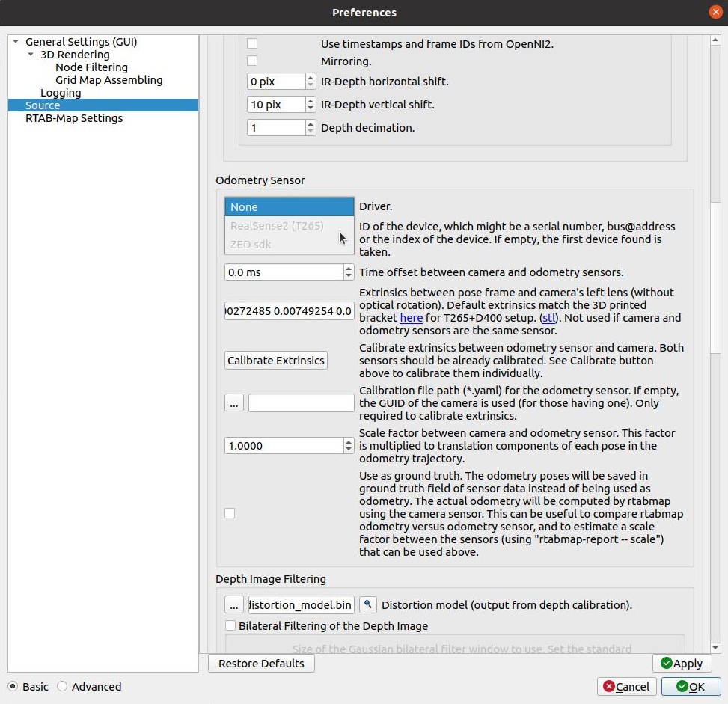Screen dimensions: 728x704
Task: Click the browse button for distortion model
Action: click(x=234, y=604)
